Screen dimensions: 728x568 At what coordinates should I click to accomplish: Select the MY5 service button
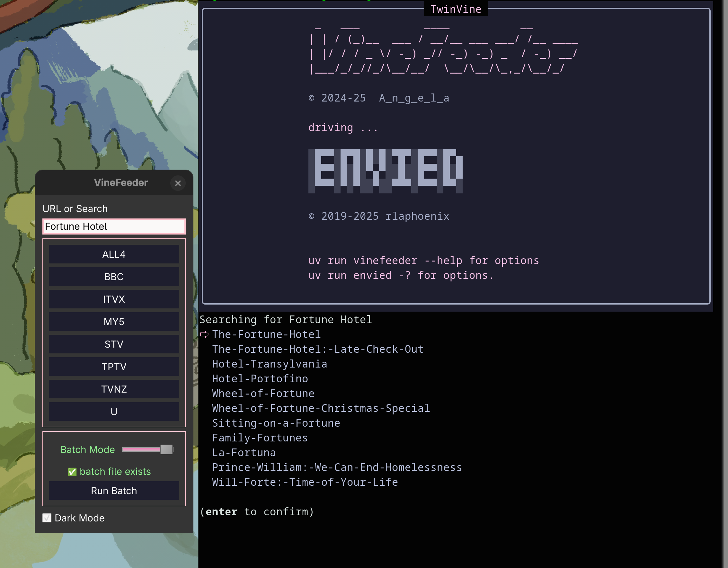pyautogui.click(x=114, y=322)
